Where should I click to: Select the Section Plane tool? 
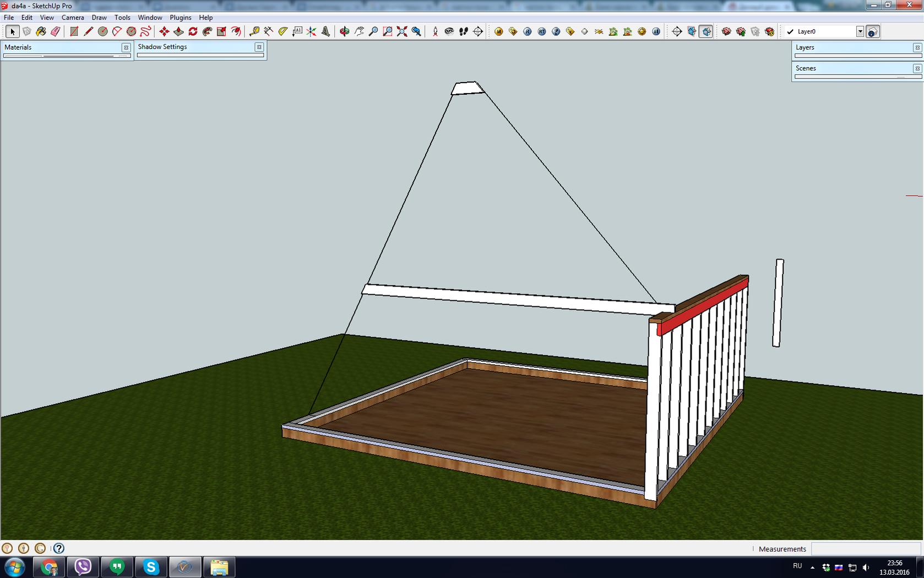click(x=478, y=31)
